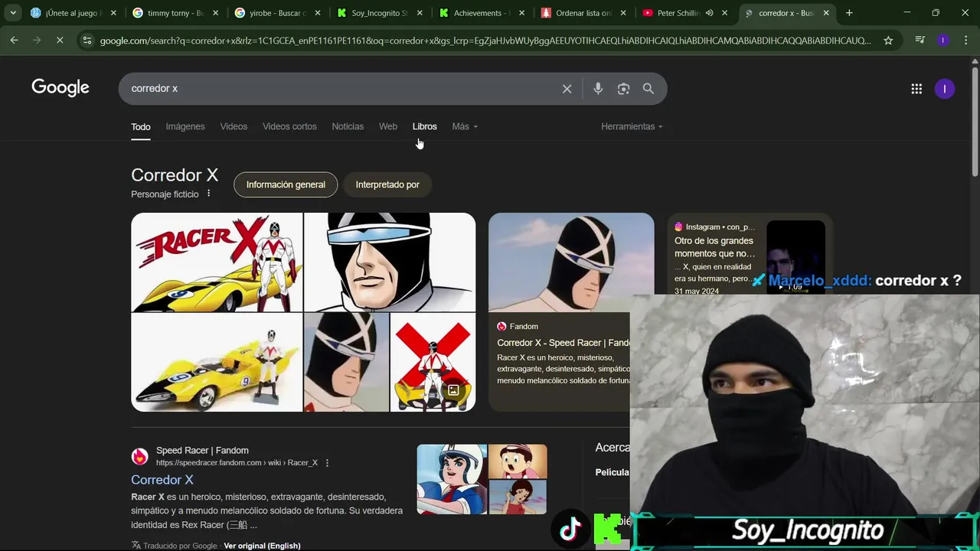Expand the 'Más' dropdown
Viewport: 980px width, 551px height.
click(465, 126)
